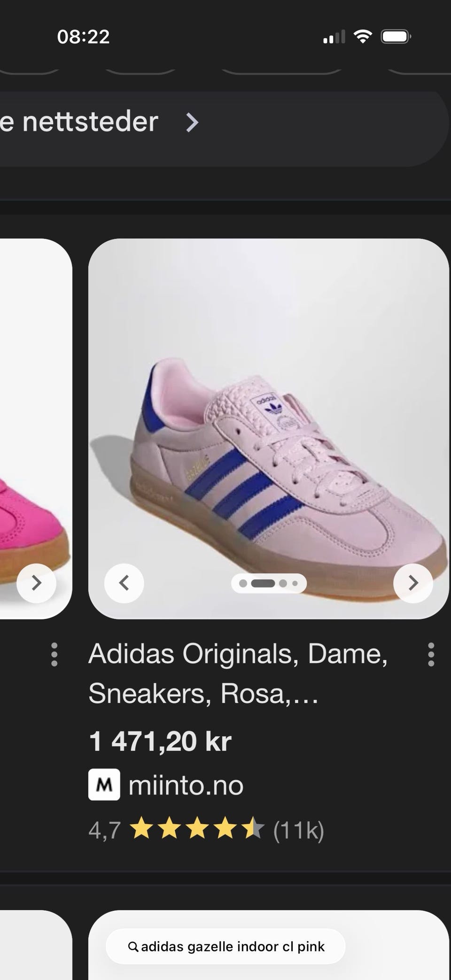Image resolution: width=451 pixels, height=980 pixels.
Task: View the 4,7 star rating reviews
Action: point(206,830)
